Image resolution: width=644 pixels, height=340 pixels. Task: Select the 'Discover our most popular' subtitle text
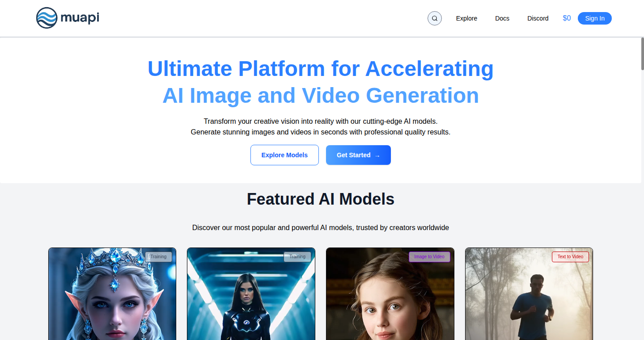pyautogui.click(x=321, y=228)
